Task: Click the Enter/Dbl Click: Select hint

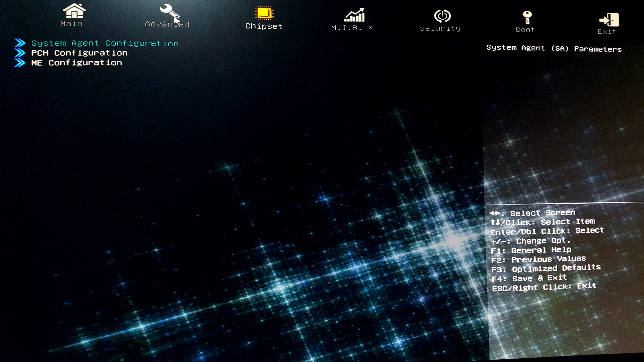Action: coord(547,231)
